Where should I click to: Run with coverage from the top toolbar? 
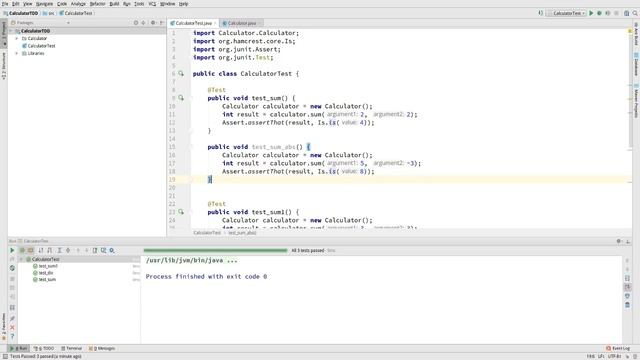(607, 13)
